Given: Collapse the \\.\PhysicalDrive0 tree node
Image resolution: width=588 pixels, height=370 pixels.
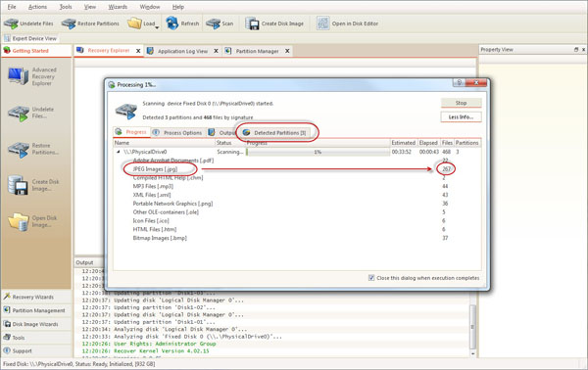Looking at the screenshot, I should [119, 152].
